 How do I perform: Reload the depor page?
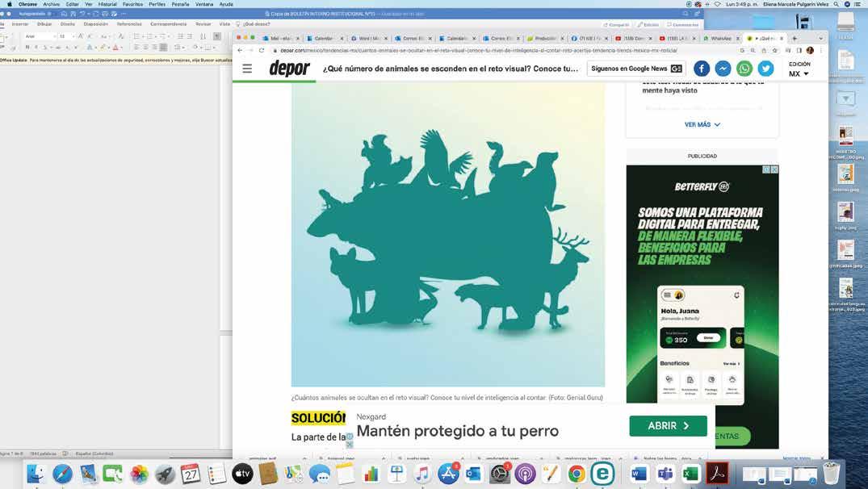coord(262,50)
